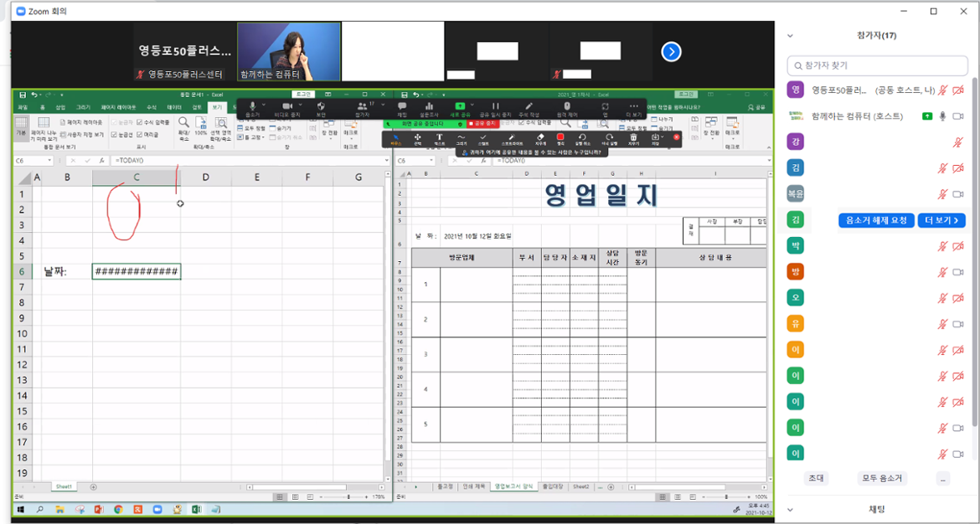The width and height of the screenshot is (980, 524).
Task: Show next video thumbnails with blue arrow
Action: [671, 52]
